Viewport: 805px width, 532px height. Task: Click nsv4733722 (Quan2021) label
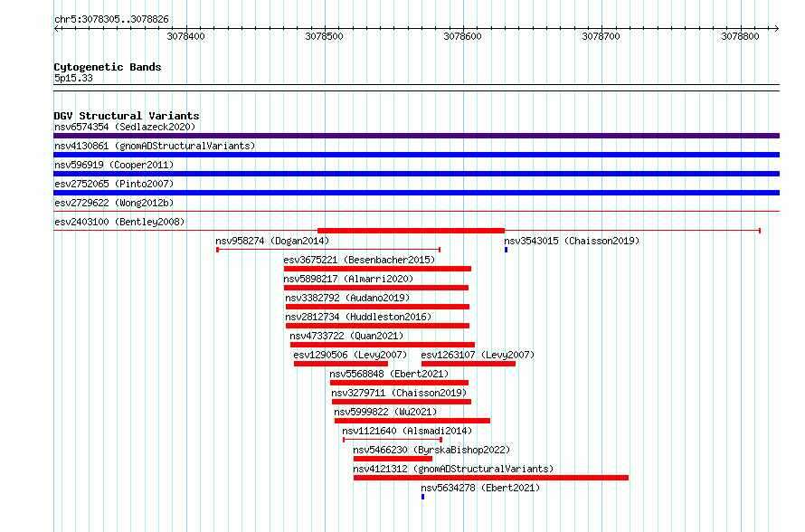(346, 336)
